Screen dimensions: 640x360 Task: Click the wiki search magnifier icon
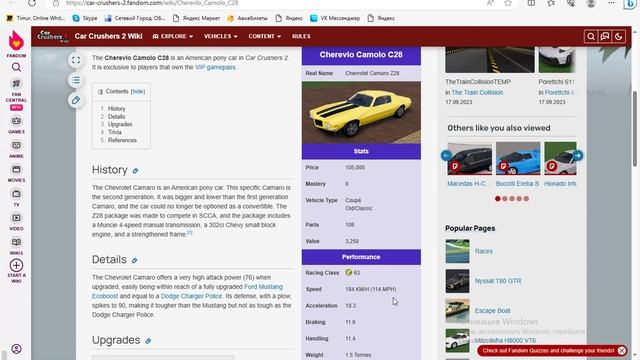[591, 37]
